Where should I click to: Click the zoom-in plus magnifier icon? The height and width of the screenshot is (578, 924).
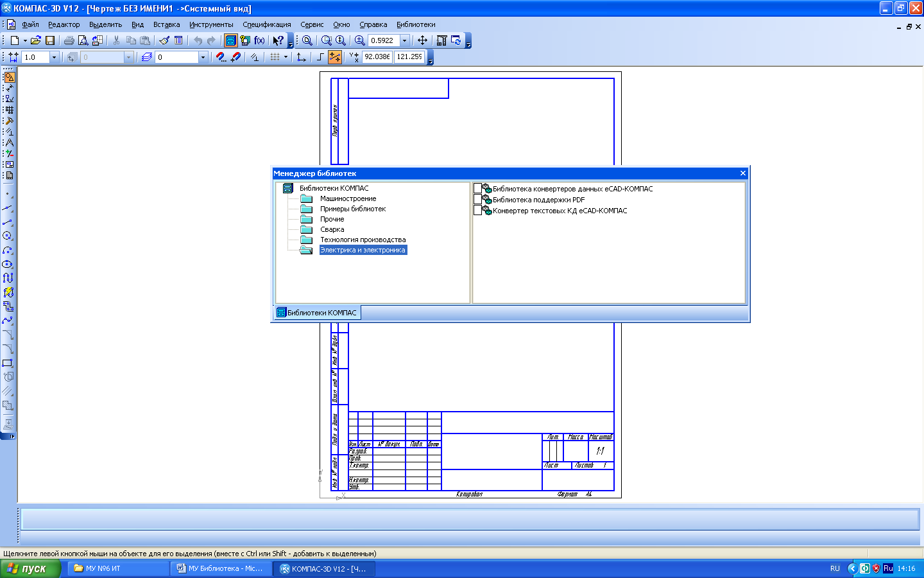360,40
